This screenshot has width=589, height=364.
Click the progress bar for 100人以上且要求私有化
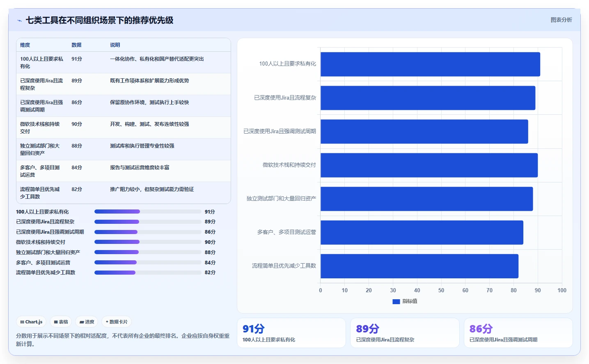[148, 212]
